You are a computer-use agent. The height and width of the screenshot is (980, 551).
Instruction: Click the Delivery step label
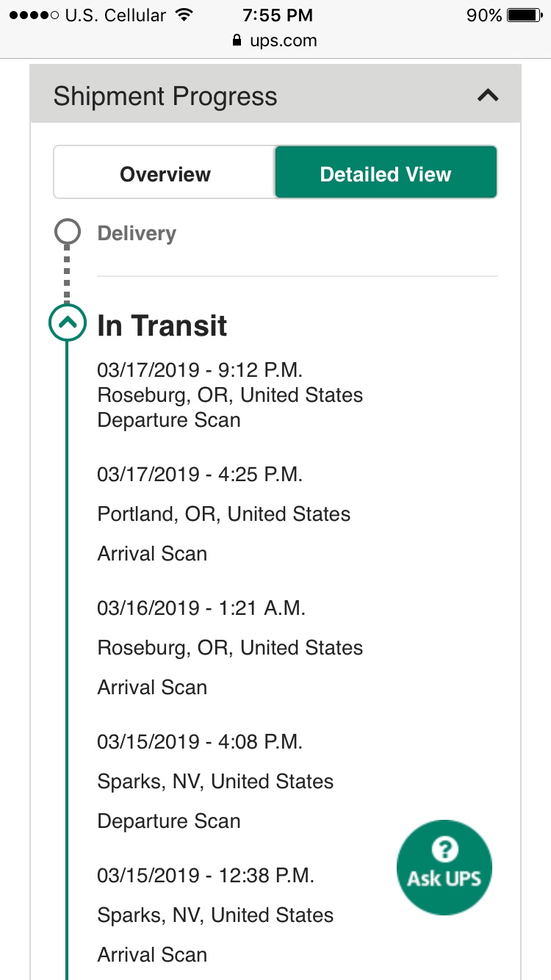(137, 234)
